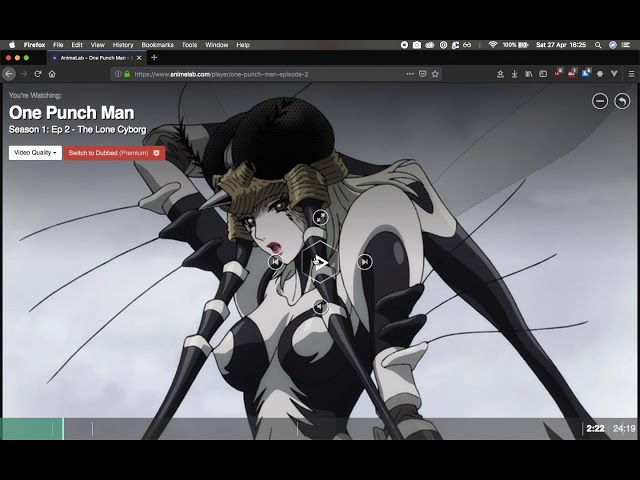Screen dimensions: 640x480
Task: Click the camera menu bar icon
Action: (417, 45)
